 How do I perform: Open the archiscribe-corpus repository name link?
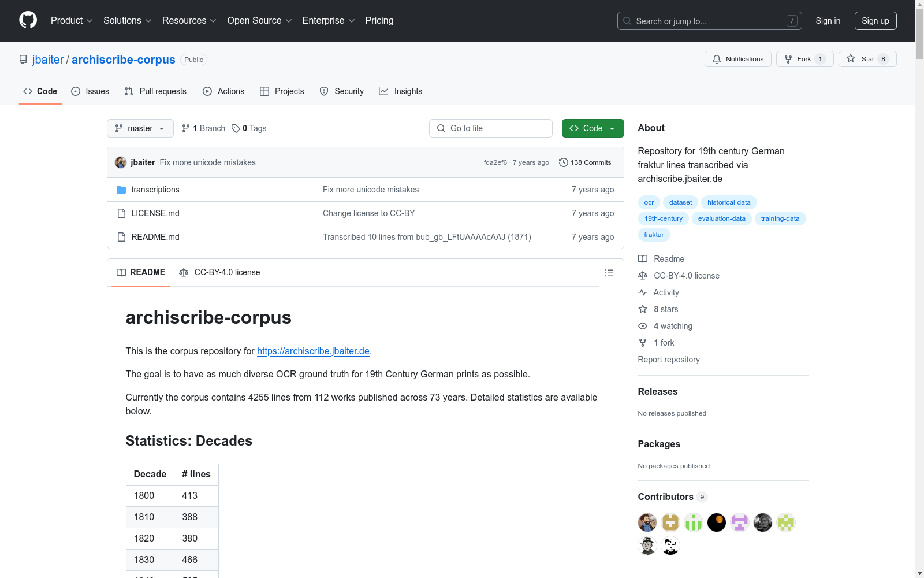(124, 60)
